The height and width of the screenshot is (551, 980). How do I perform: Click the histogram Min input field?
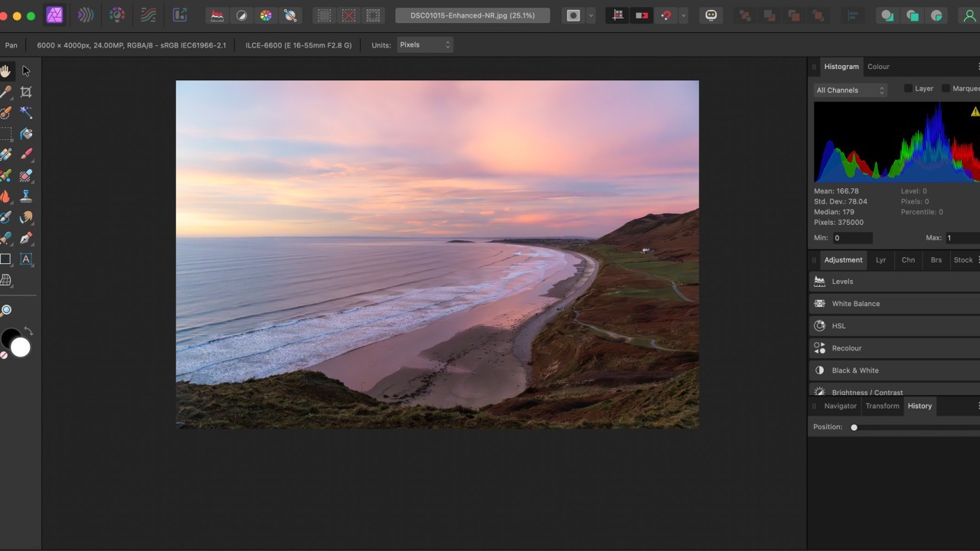(x=852, y=238)
